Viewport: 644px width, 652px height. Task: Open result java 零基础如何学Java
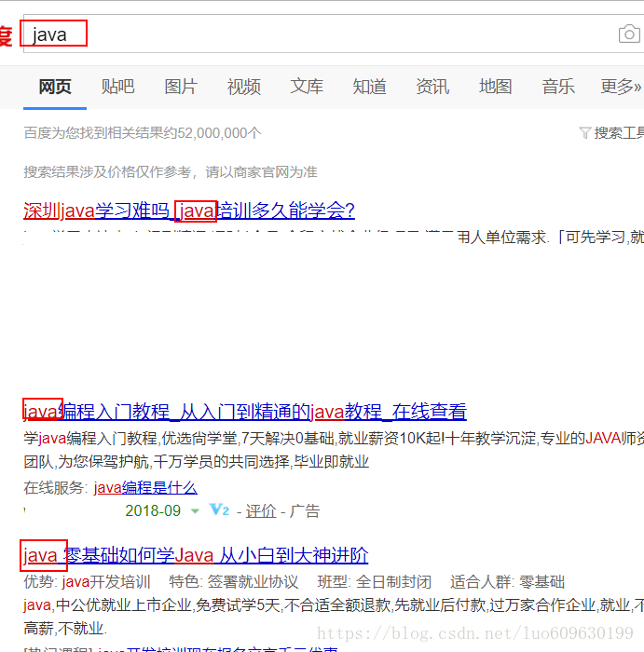pyautogui.click(x=196, y=555)
